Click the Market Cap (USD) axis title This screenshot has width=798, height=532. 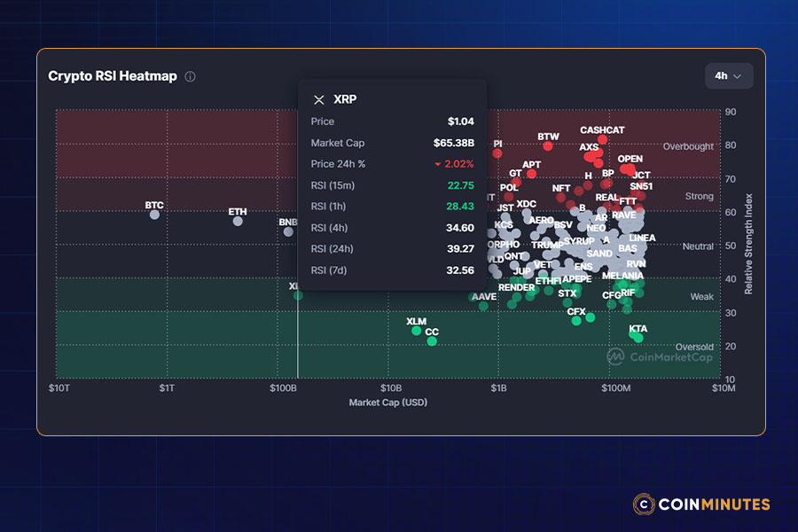[x=388, y=403]
